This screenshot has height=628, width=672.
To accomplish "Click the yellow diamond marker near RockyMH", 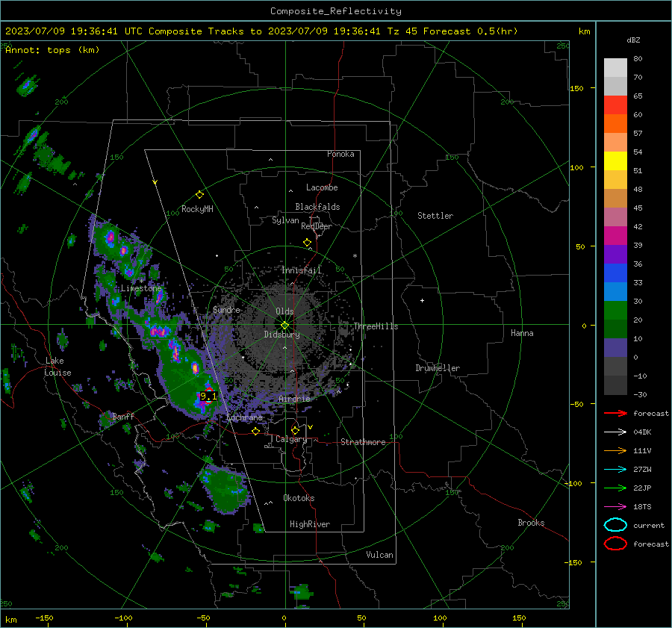I will tap(199, 195).
